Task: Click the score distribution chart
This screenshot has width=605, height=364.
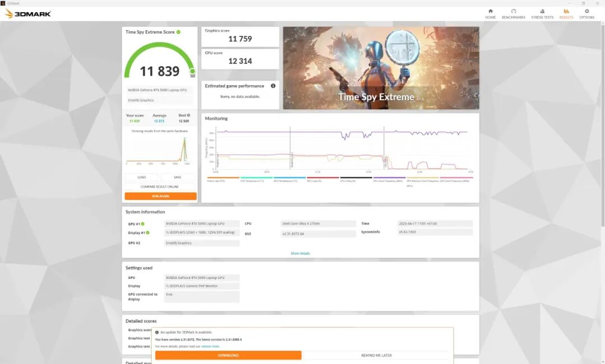Action: [159, 150]
